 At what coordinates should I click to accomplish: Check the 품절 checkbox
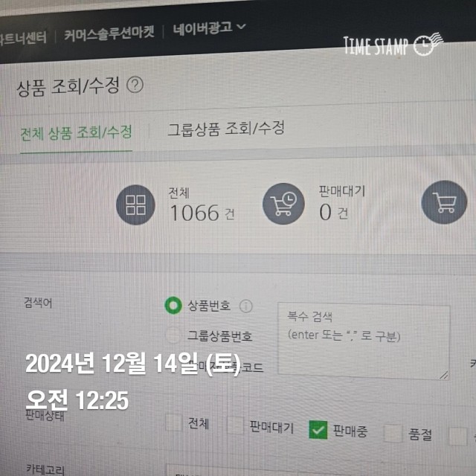pos(393,433)
